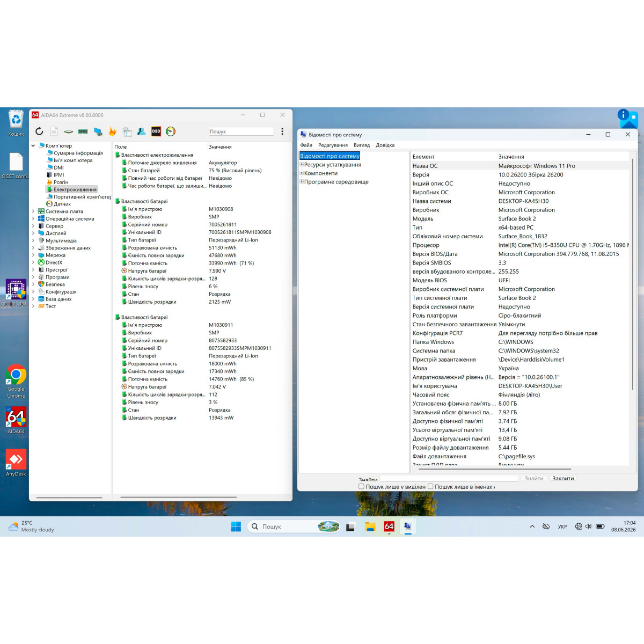The width and height of the screenshot is (644, 644).
Task: Click the Знайти text field in system info
Action: coord(449,478)
